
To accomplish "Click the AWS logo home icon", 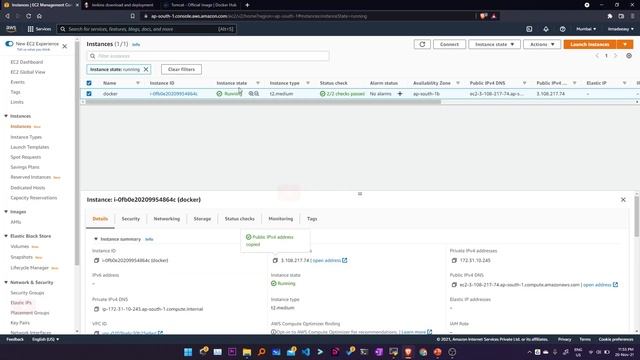I will 11,29.
